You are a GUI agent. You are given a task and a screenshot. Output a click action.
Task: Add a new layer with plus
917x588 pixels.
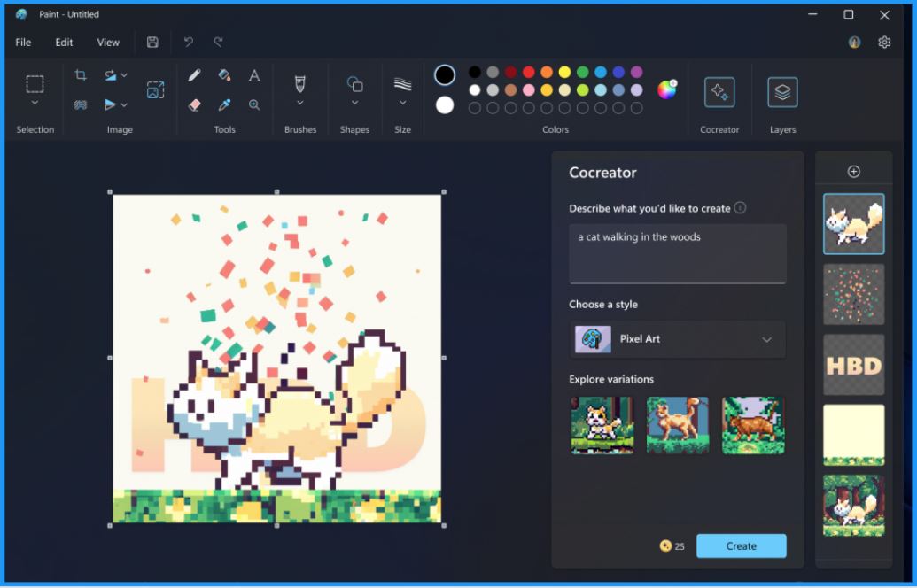pos(854,171)
